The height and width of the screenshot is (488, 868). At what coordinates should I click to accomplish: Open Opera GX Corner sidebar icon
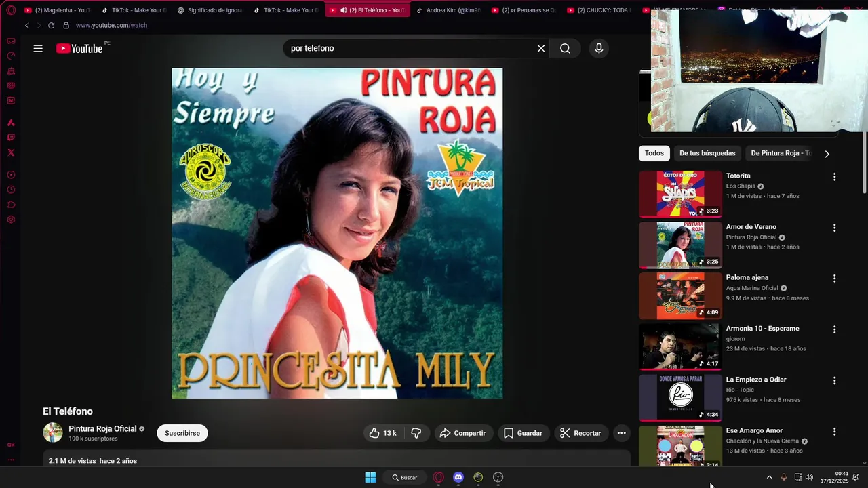click(x=11, y=41)
